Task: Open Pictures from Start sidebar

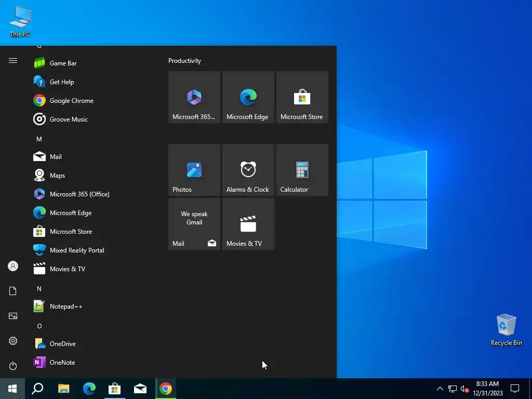Action: tap(13, 316)
